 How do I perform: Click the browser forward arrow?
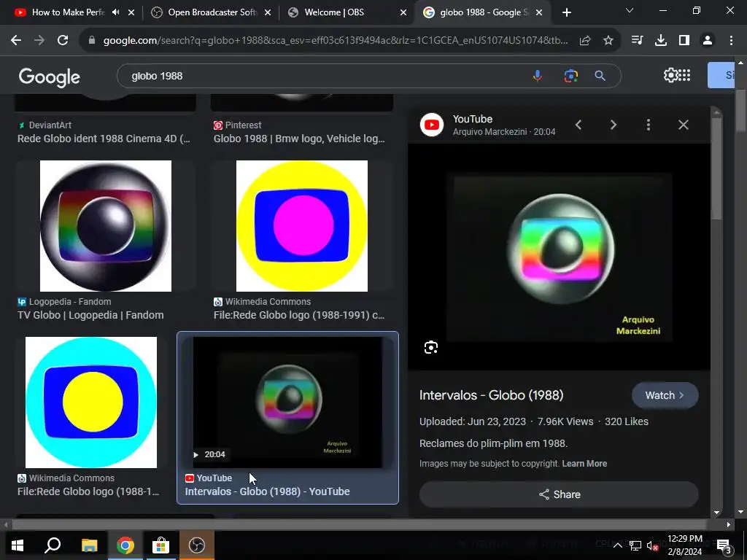coord(39,41)
